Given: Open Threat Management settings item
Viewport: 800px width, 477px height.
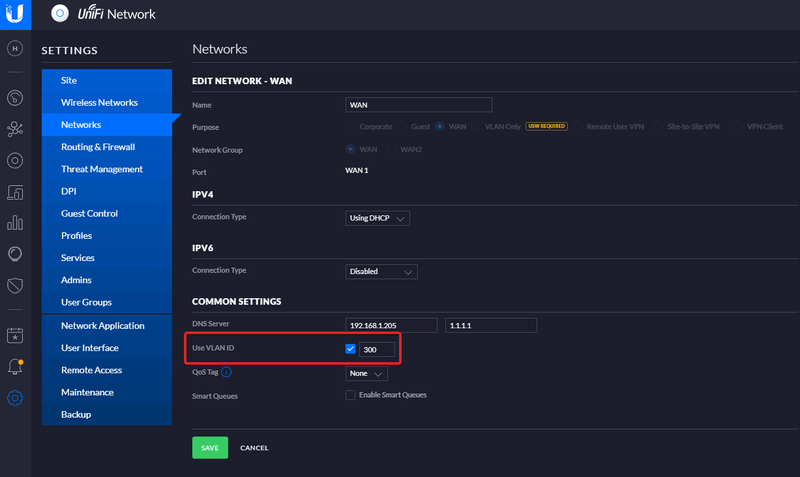Looking at the screenshot, I should point(107,169).
